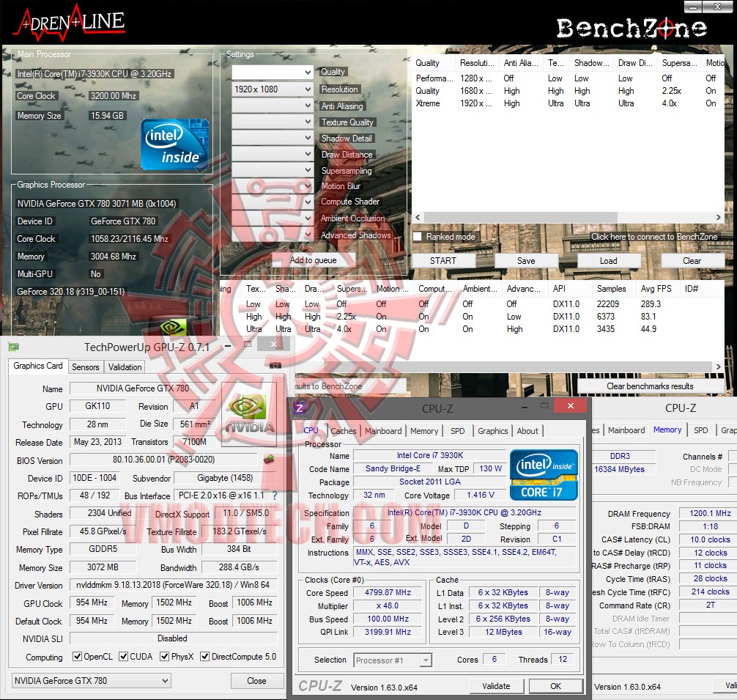
Task: Open the Anti Aliasing dropdown
Action: 273,106
